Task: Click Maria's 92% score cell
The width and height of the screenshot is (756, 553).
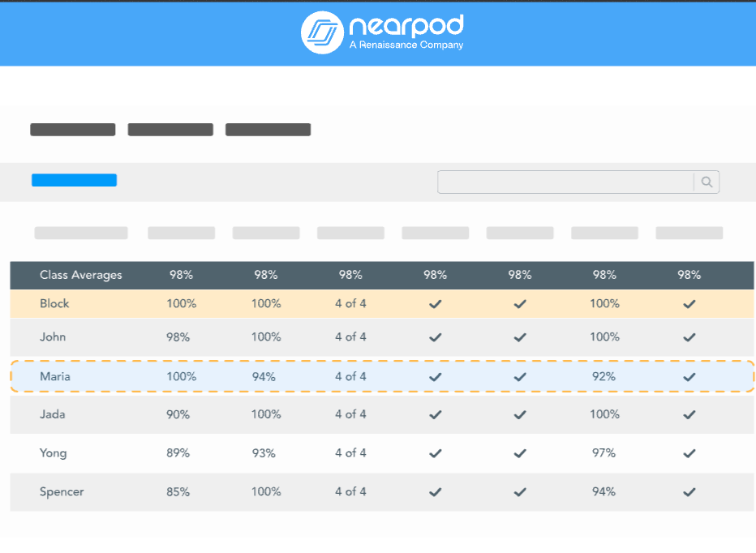Action: 604,376
